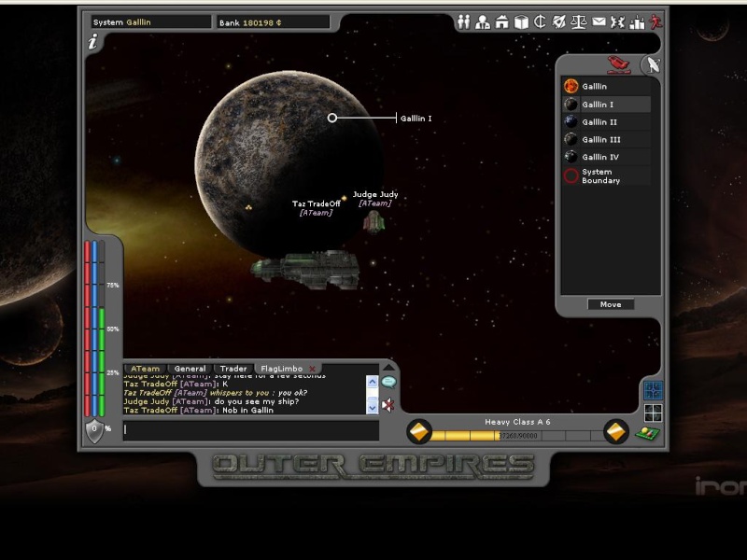Click the red vertical status bar

88,329
